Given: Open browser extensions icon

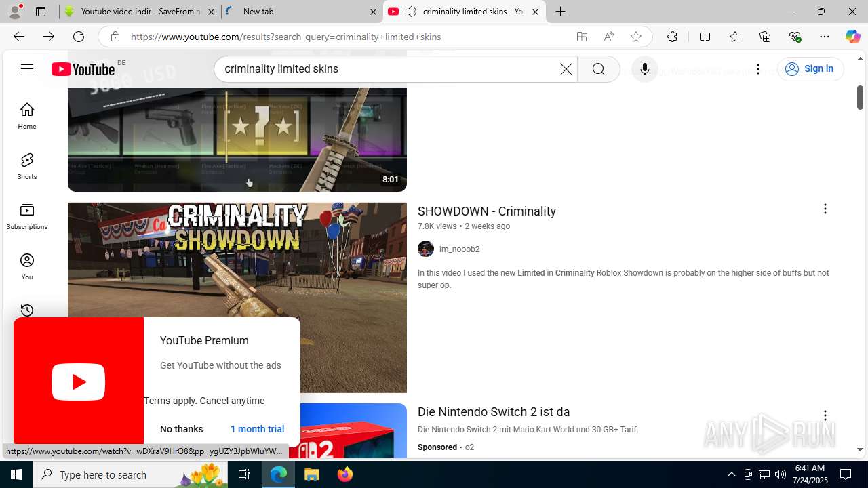Looking at the screenshot, I should click(672, 37).
